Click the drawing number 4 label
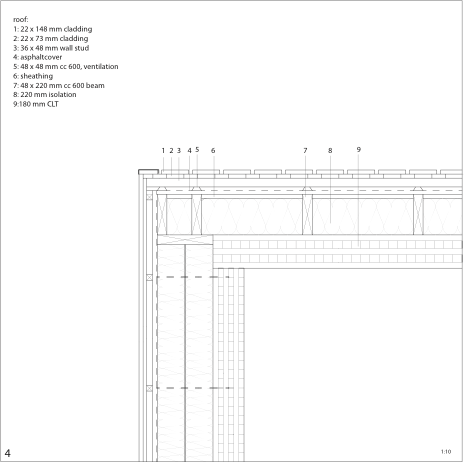Image resolution: width=464 pixels, height=462 pixels. 8,453
